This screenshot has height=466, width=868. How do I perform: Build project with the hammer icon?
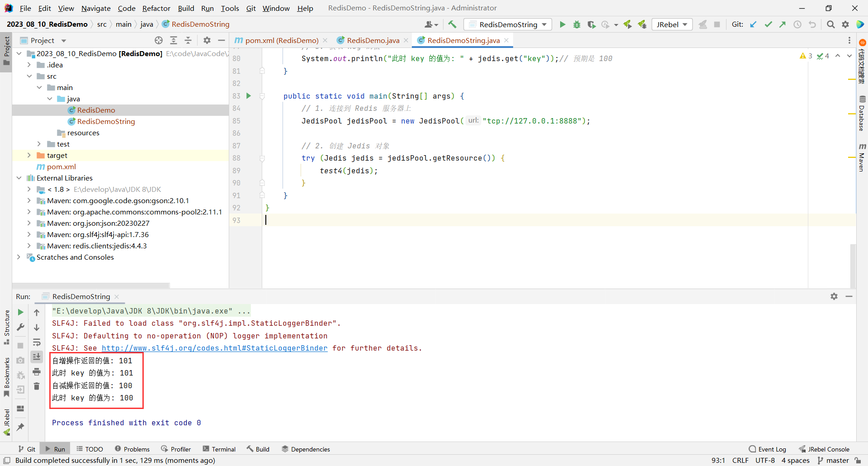tap(453, 24)
